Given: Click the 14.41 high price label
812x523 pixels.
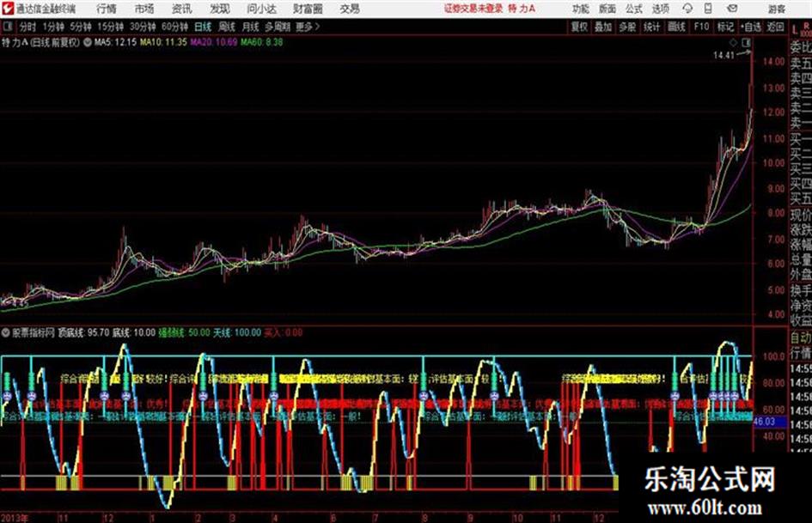Looking at the screenshot, I should click(723, 56).
